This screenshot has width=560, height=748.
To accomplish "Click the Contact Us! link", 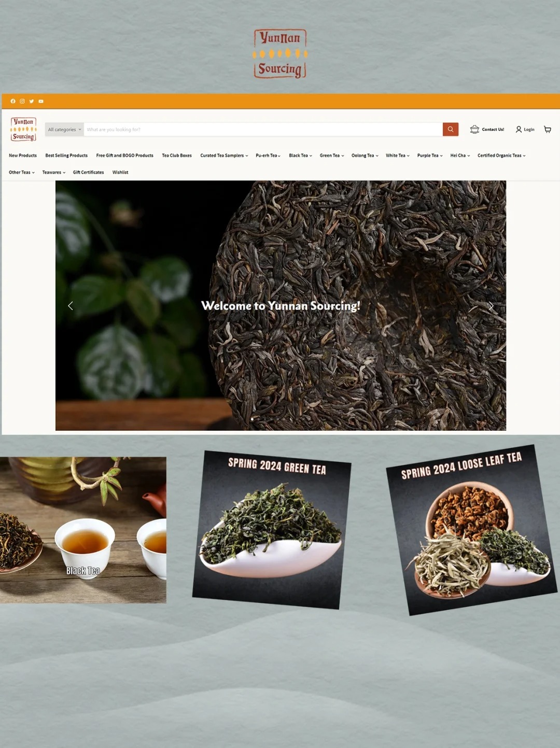I will pyautogui.click(x=493, y=130).
